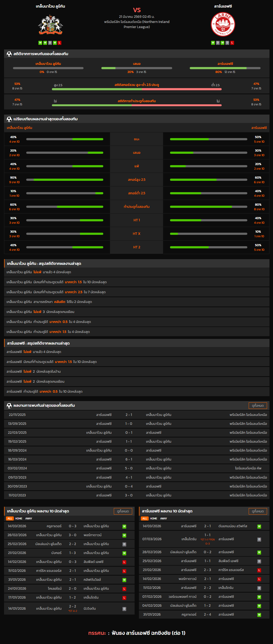Image resolution: width=273 pixels, height=644 pixels.
Task: Click the Glenavon club crest logo
Action: [x=50, y=25]
